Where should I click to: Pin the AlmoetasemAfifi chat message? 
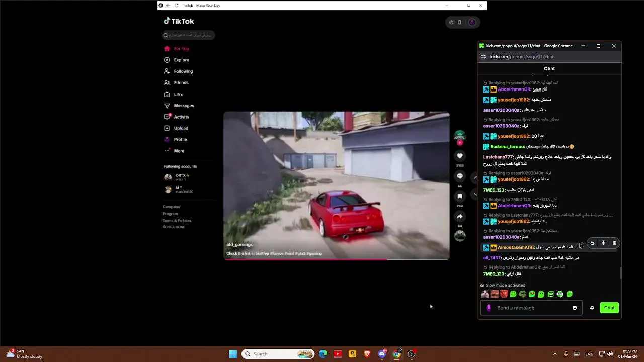click(x=603, y=243)
